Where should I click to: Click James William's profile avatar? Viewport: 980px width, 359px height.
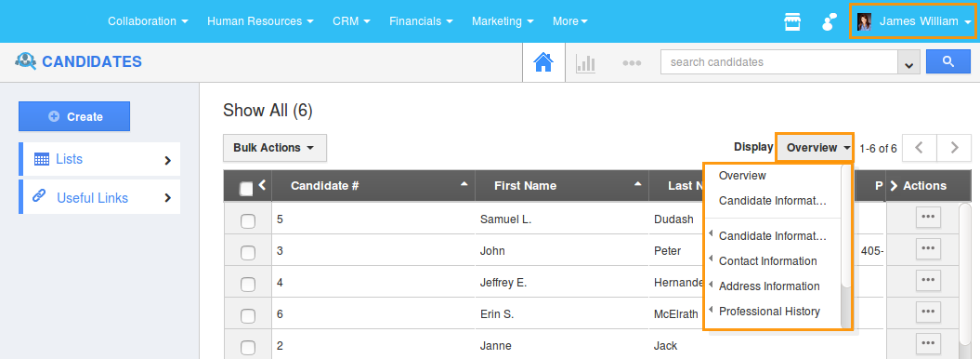(x=864, y=22)
